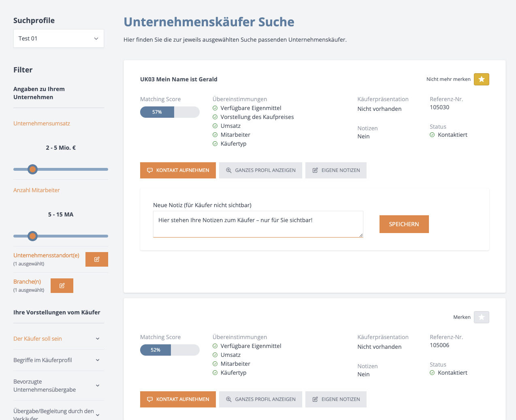The width and height of the screenshot is (516, 420).
Task: Click the star next to 'Merken' for profile 105006
Action: tap(481, 317)
